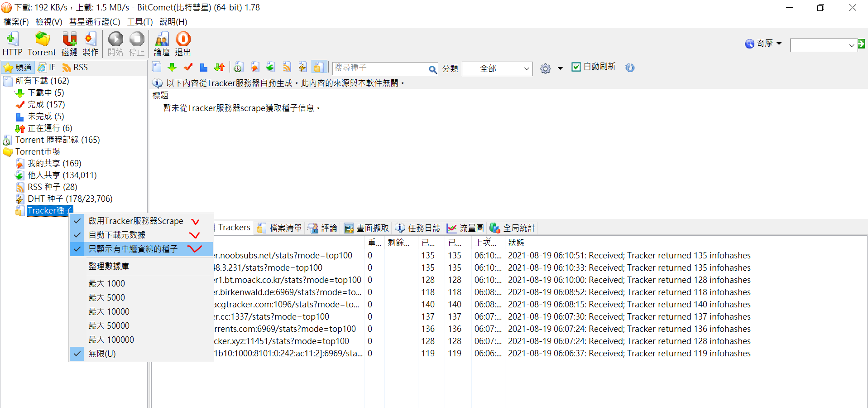868x408 pixels.
Task: Click the green down-arrow downloading filter icon
Action: pyautogui.click(x=172, y=67)
